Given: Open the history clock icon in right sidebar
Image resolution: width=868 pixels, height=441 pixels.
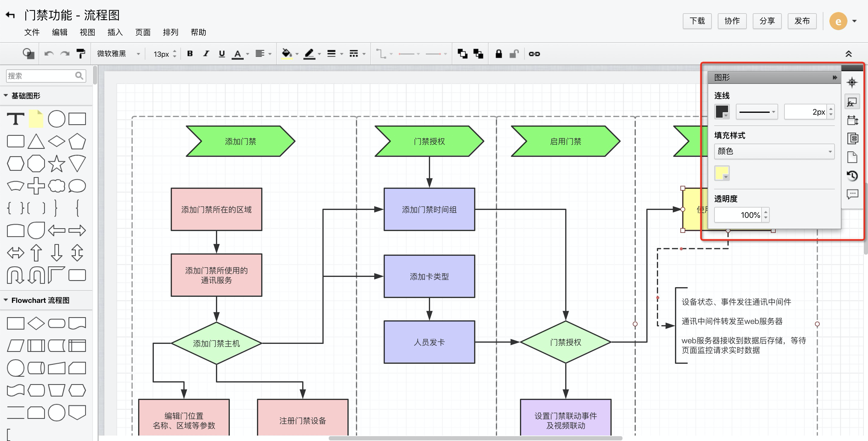Looking at the screenshot, I should (x=852, y=176).
